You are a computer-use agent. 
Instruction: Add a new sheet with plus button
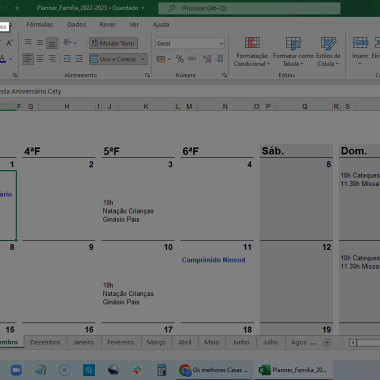(327, 343)
